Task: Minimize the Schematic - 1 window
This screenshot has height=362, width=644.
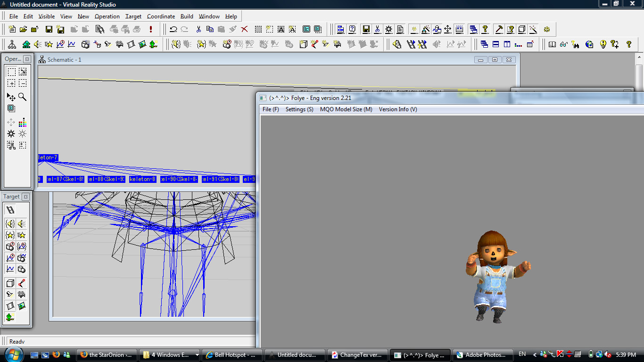Action: [x=481, y=60]
